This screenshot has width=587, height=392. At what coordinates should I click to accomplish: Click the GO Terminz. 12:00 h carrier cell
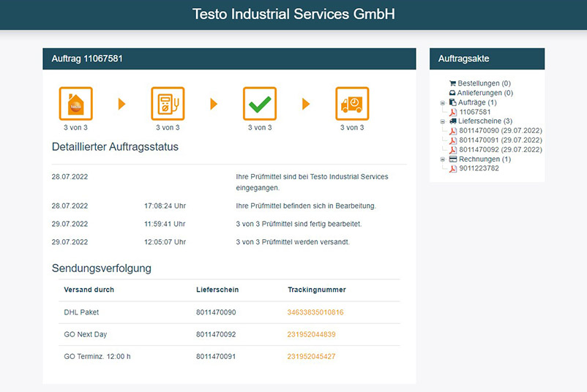coord(97,356)
